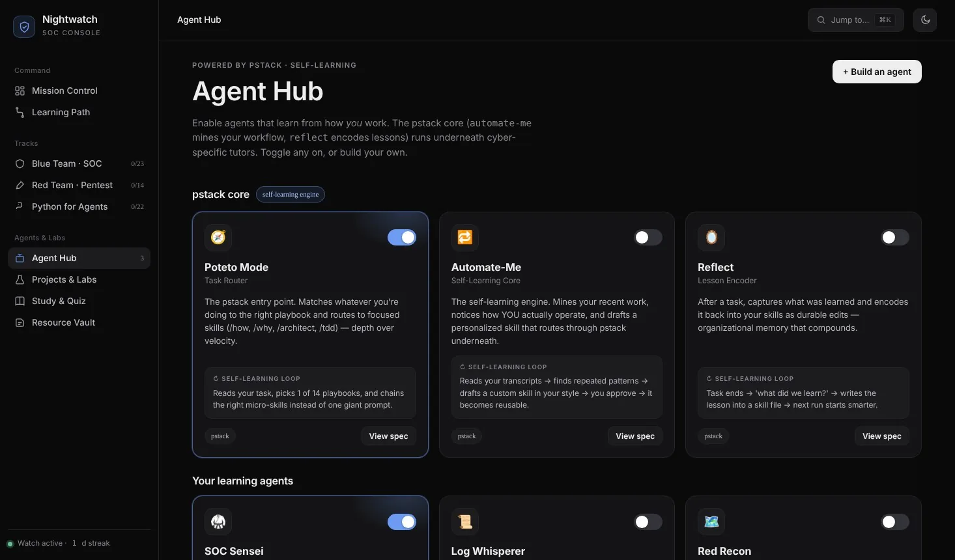Enable the Automate-Me agent toggle
The height and width of the screenshot is (560, 955).
click(x=648, y=237)
